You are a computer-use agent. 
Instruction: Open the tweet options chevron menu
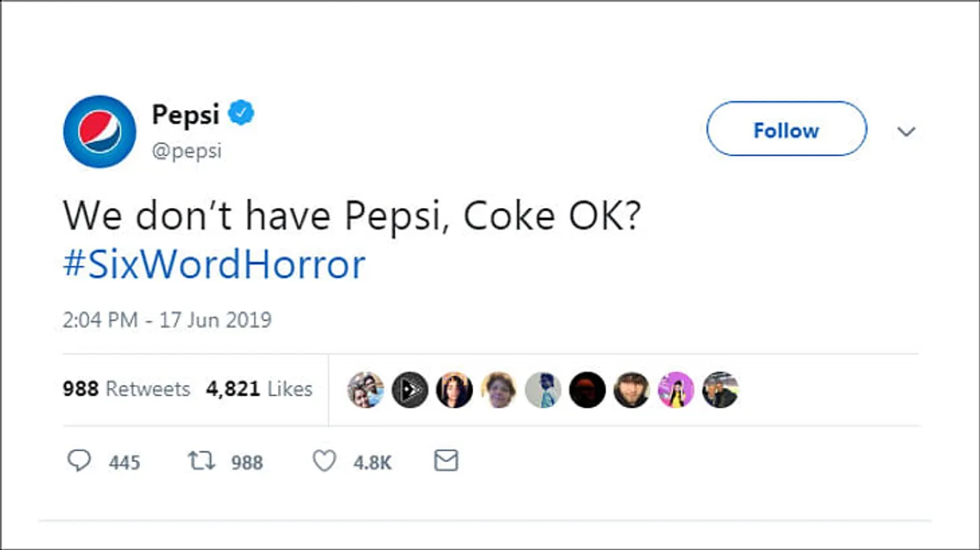[906, 132]
